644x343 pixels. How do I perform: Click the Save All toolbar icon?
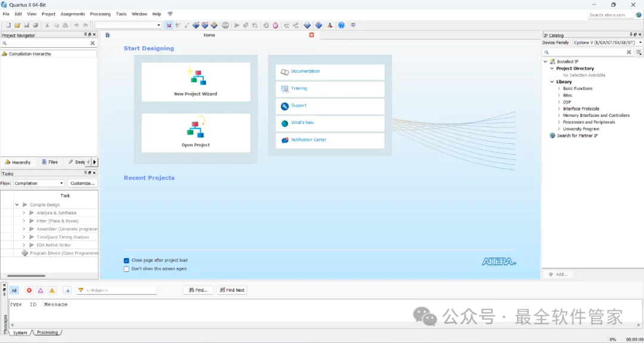[x=35, y=25]
